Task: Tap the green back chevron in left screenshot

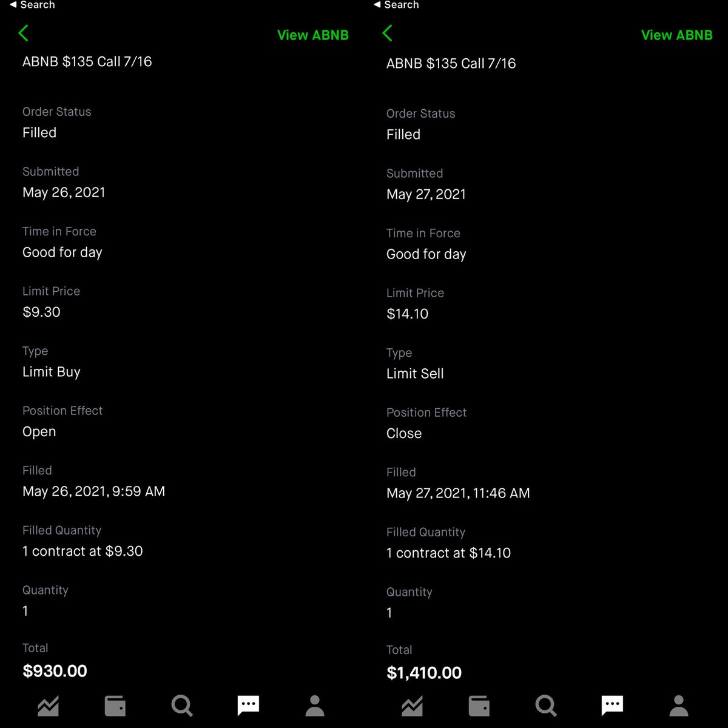Action: click(24, 33)
